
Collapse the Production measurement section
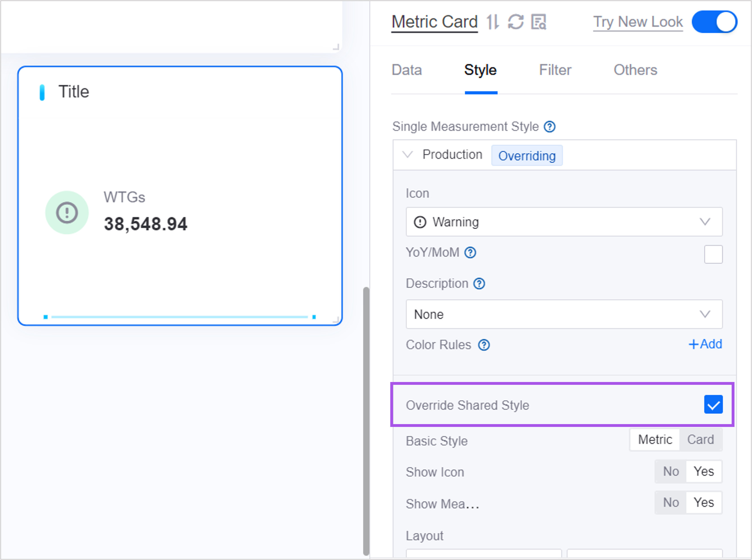click(407, 155)
